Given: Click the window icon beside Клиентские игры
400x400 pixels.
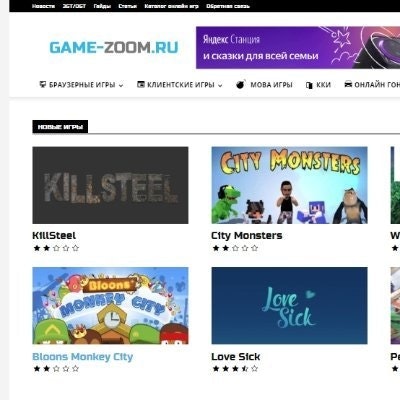Looking at the screenshot, I should 141,84.
